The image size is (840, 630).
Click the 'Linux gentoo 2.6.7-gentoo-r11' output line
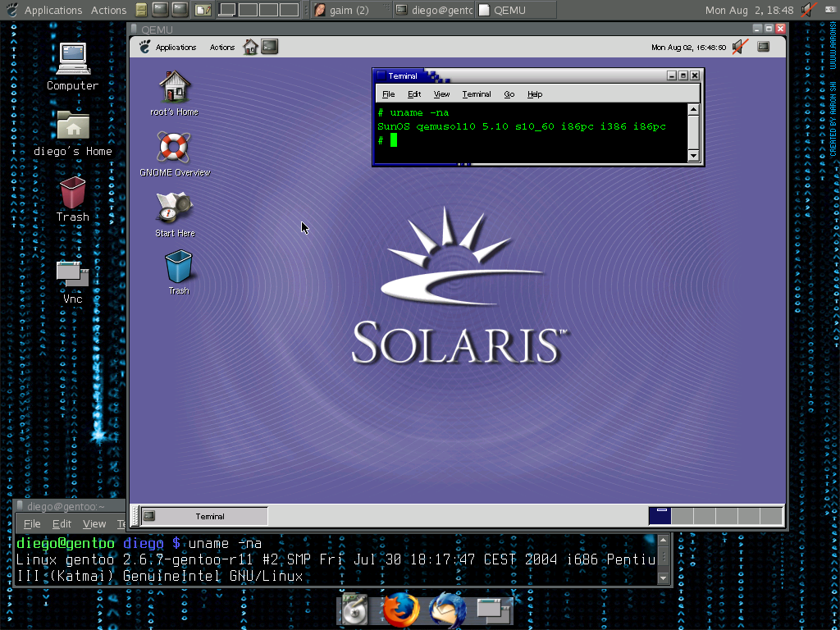[336, 559]
